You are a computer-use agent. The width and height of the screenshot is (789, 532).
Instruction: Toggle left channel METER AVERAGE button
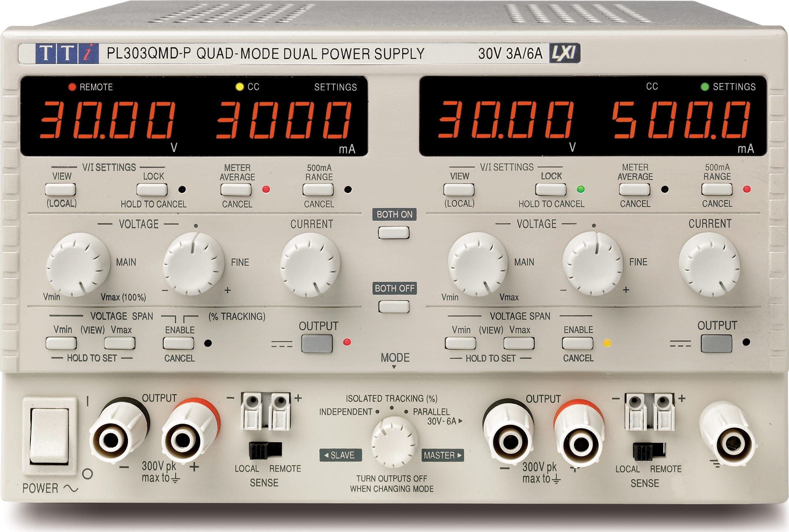click(236, 189)
